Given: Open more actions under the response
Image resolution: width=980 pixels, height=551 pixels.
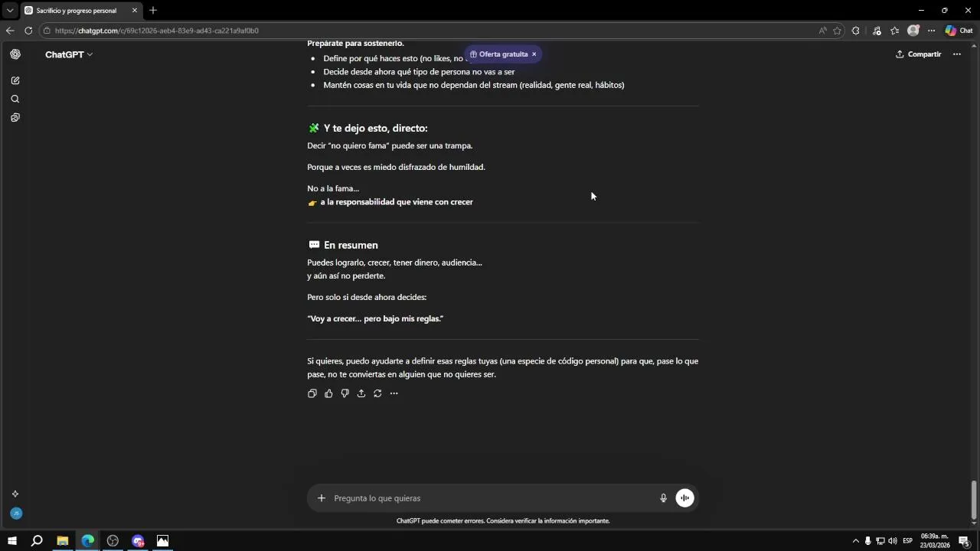Looking at the screenshot, I should (x=394, y=393).
